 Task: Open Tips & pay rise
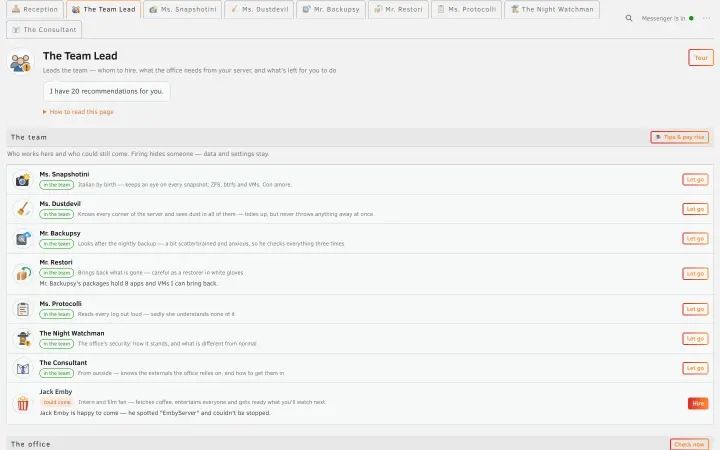point(680,137)
